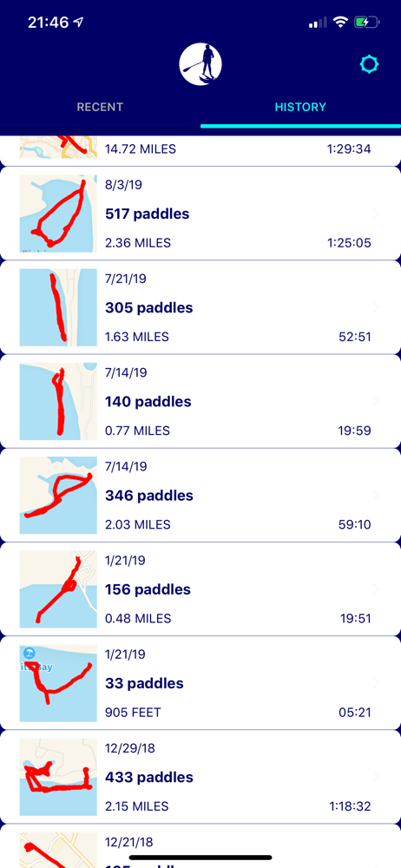The width and height of the screenshot is (401, 868).
Task: Open the 140 paddles session
Action: pos(200,401)
